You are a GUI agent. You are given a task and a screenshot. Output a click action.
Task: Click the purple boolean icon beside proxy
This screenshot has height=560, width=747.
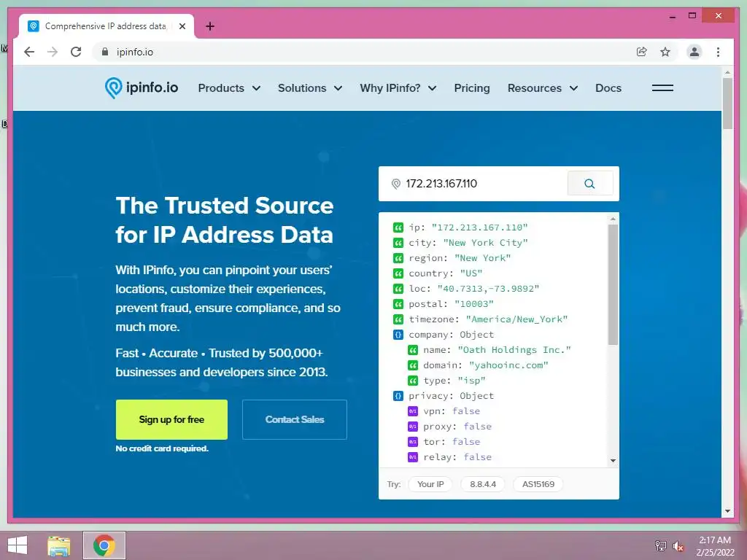[x=413, y=426]
